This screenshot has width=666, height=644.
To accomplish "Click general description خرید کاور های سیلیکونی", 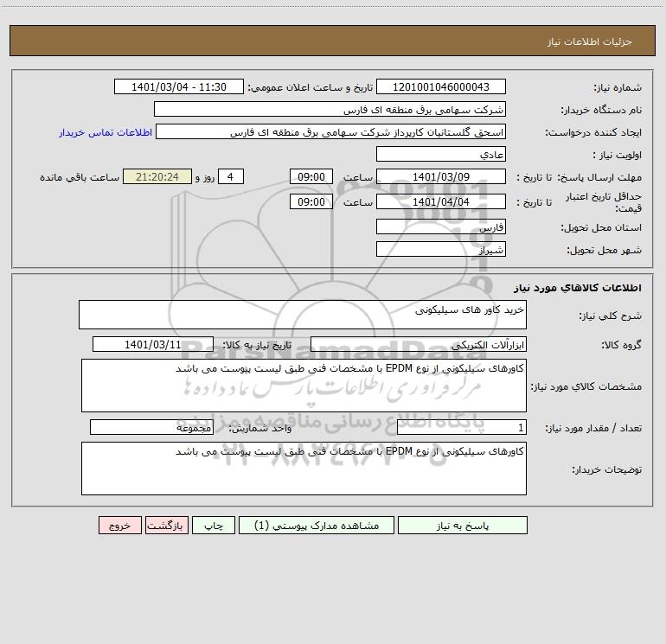I will pyautogui.click(x=303, y=315).
